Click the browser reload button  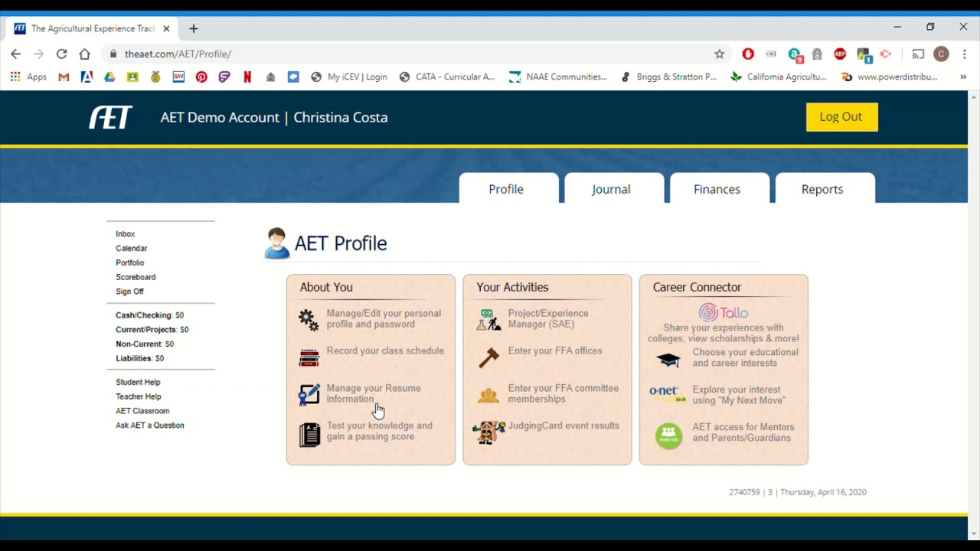pyautogui.click(x=61, y=54)
